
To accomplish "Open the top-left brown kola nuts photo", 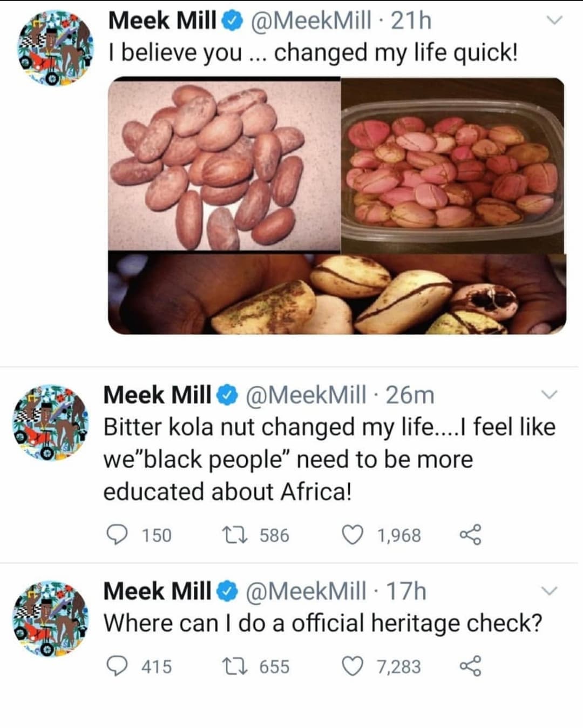I will pyautogui.click(x=224, y=165).
